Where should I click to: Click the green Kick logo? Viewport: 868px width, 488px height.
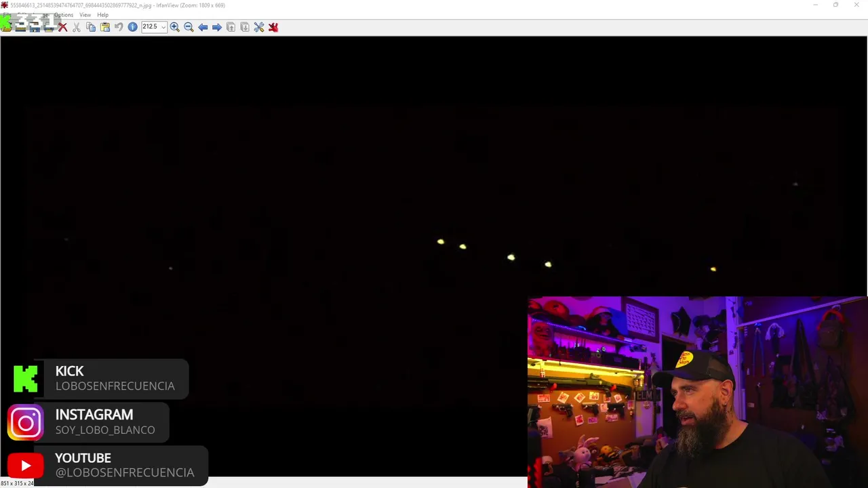tap(26, 379)
